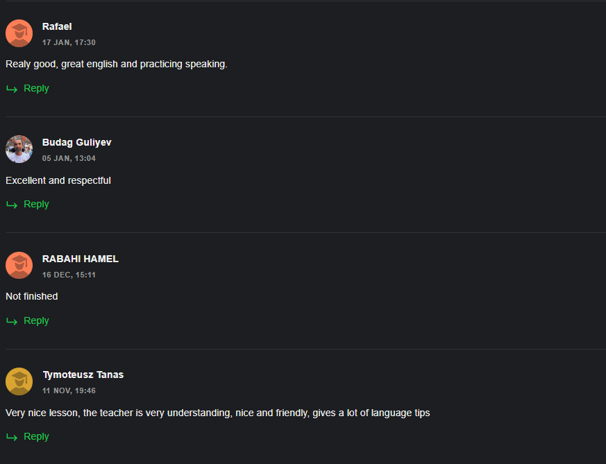The width and height of the screenshot is (606, 464).
Task: Click reply arrow icon under Tymoteusz's review
Action: [12, 437]
